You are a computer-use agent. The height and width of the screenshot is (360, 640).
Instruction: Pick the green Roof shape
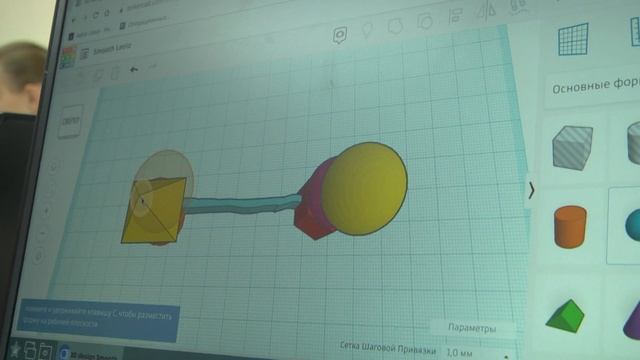coord(566,315)
